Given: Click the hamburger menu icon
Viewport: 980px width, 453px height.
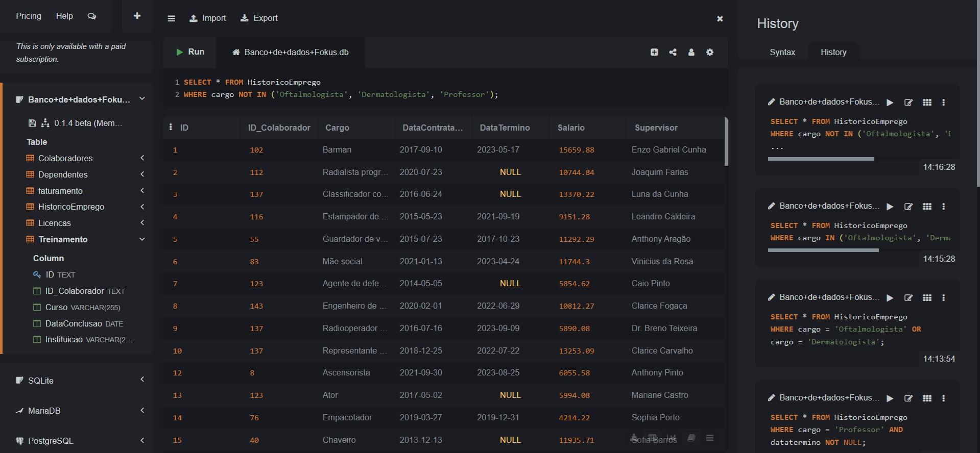Looking at the screenshot, I should [171, 18].
